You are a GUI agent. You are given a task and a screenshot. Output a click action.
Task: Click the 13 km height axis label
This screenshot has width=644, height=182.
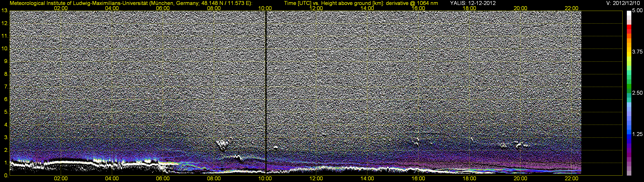(x=5, y=10)
